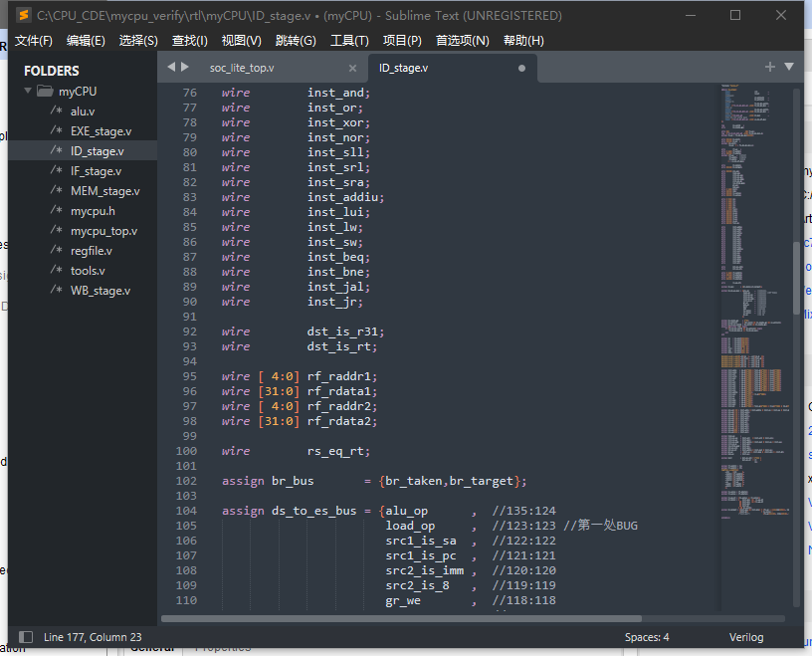Open WB_stage.v in the sidebar
The width and height of the screenshot is (812, 656).
(x=101, y=291)
